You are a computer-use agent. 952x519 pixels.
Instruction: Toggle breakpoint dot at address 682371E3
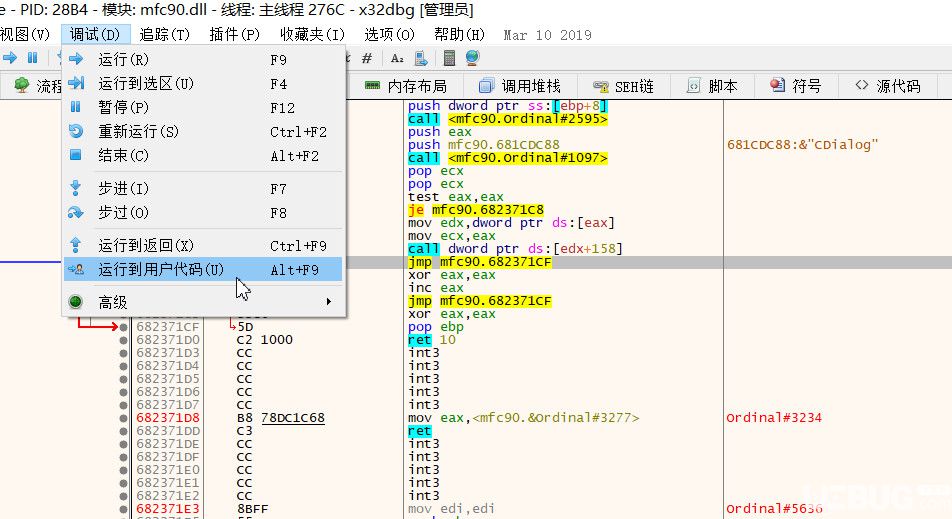[123, 509]
